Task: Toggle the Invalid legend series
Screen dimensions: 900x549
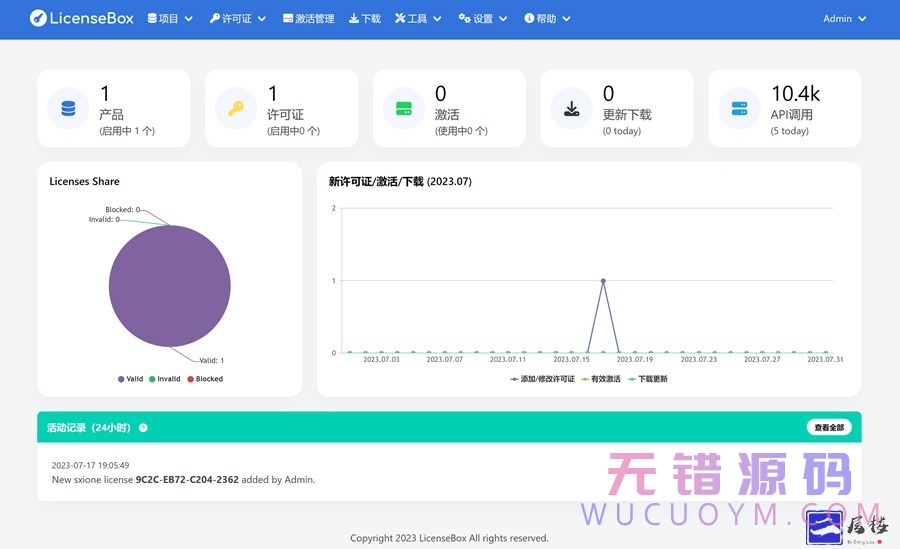Action: [x=164, y=379]
